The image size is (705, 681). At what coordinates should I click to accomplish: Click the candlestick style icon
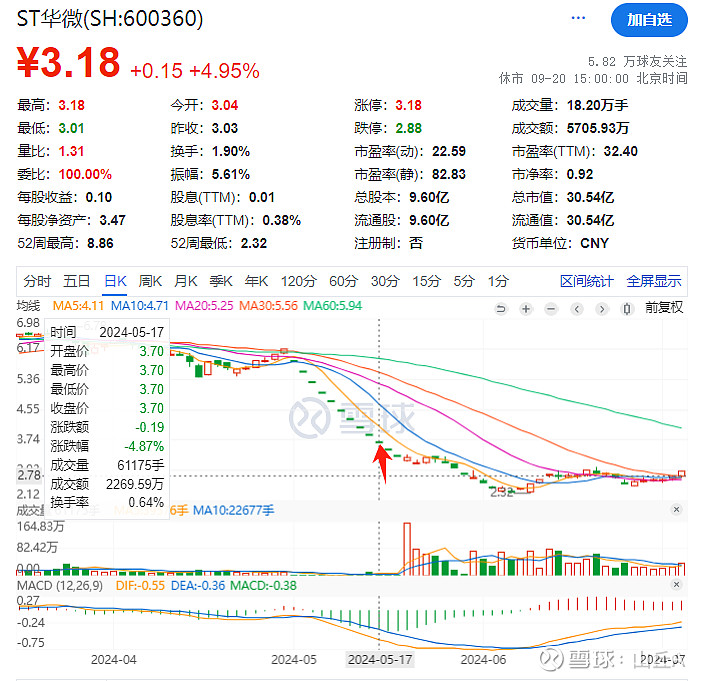(x=627, y=309)
